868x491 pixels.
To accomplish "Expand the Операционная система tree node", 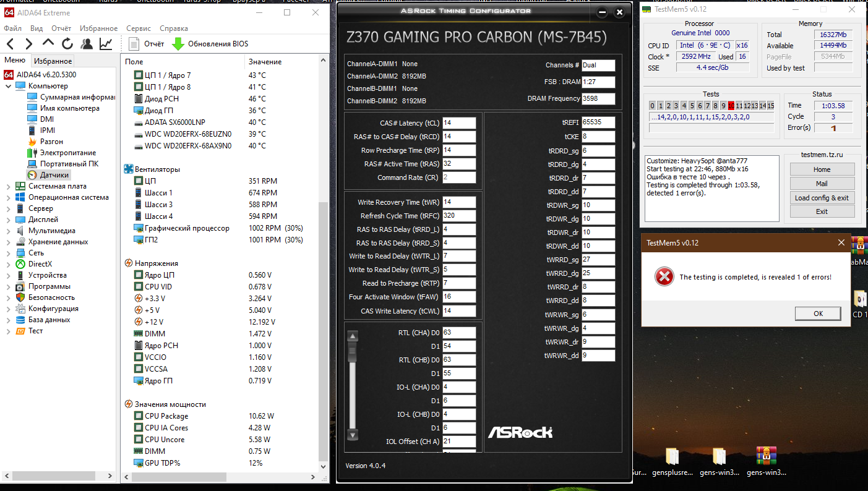I will pyautogui.click(x=8, y=197).
